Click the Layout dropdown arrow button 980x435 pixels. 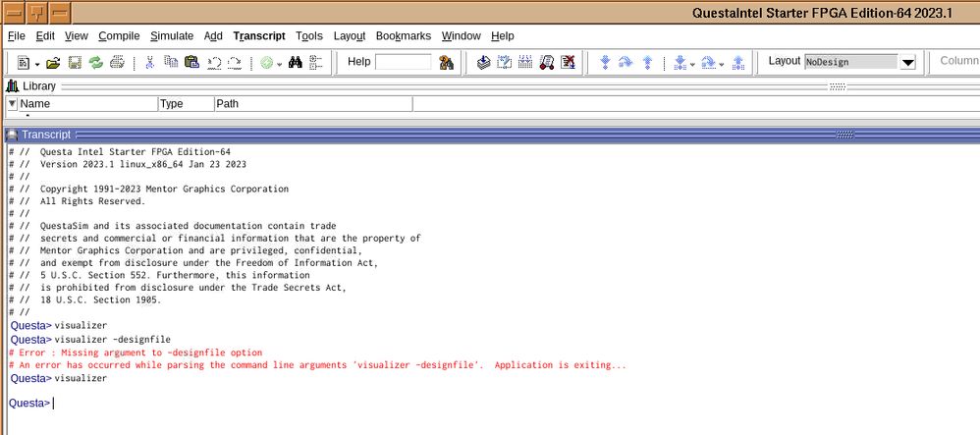pyautogui.click(x=908, y=62)
